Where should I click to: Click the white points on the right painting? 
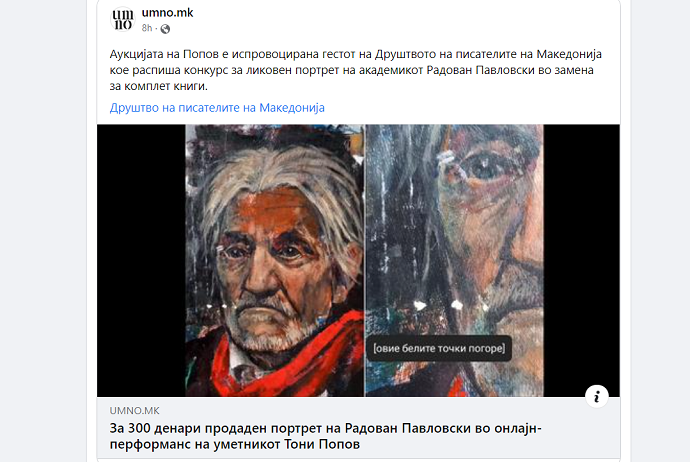pyautogui.click(x=438, y=304)
